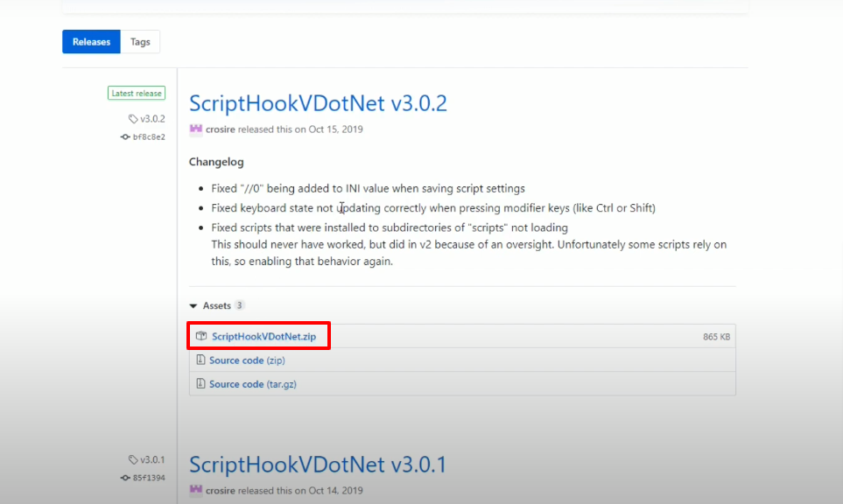Screen dimensions: 843x504
Task: Open commit bf8c8e2 link
Action: coord(149,137)
